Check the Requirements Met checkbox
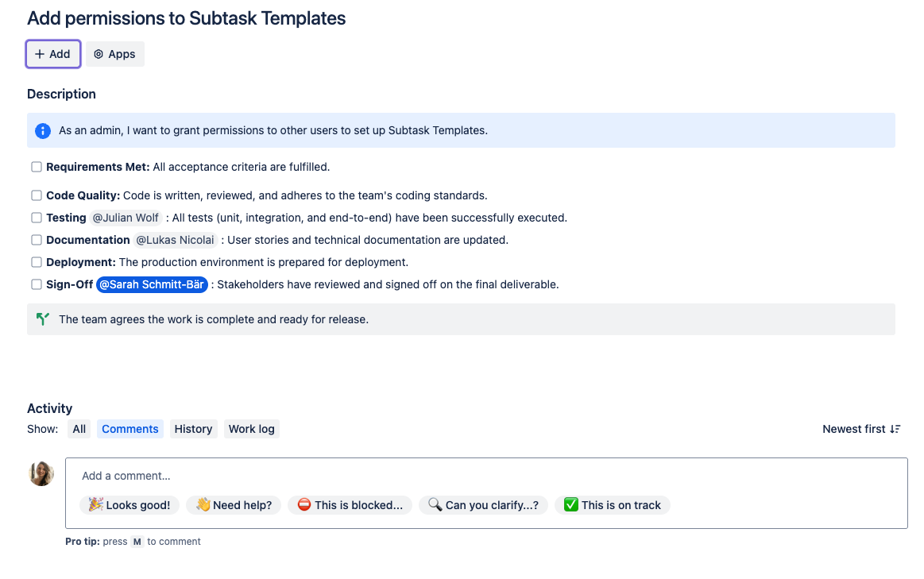Viewport: 924px width, 579px height. 36,167
